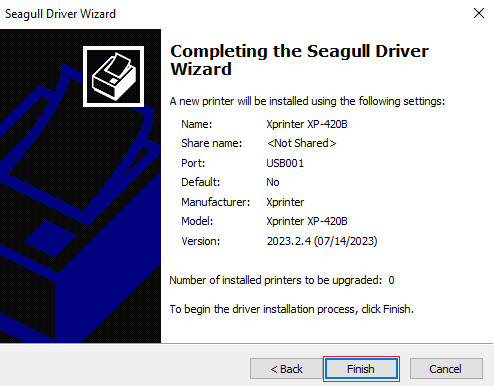The image size is (494, 386).
Task: Click the "Seagull Driver Wizard" title bar text
Action: tap(60, 14)
